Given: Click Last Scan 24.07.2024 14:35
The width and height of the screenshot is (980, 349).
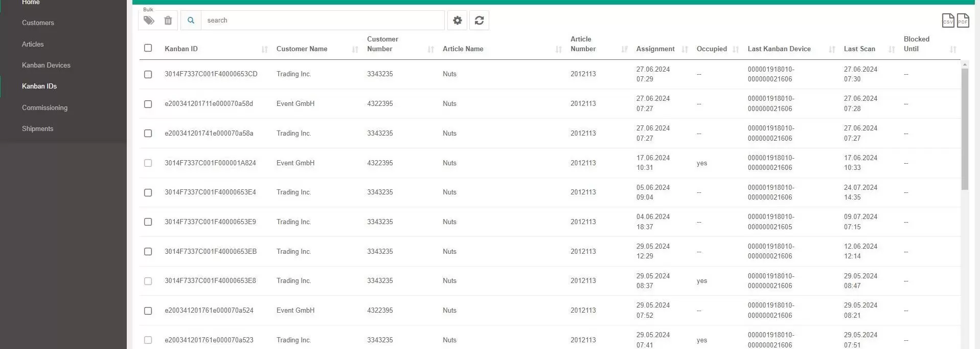Looking at the screenshot, I should tap(860, 192).
